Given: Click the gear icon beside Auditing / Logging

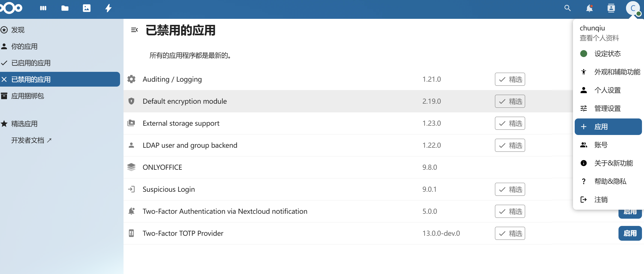Looking at the screenshot, I should click(131, 79).
